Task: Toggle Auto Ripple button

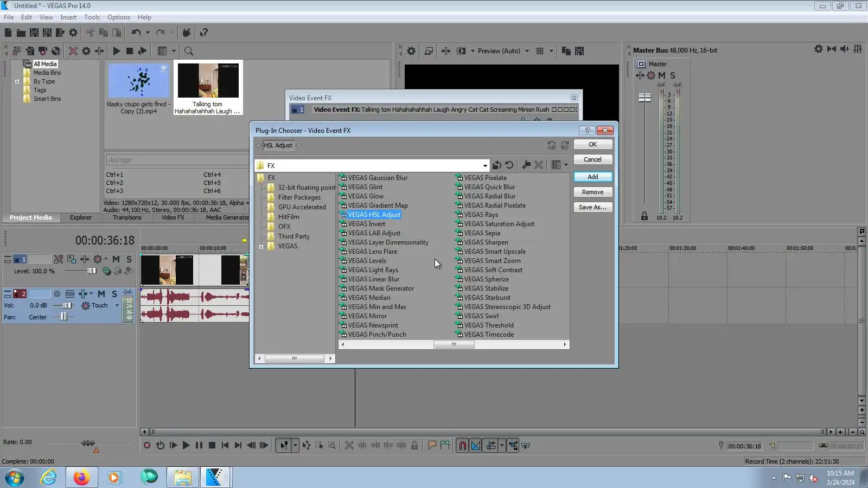Action: 490,446
